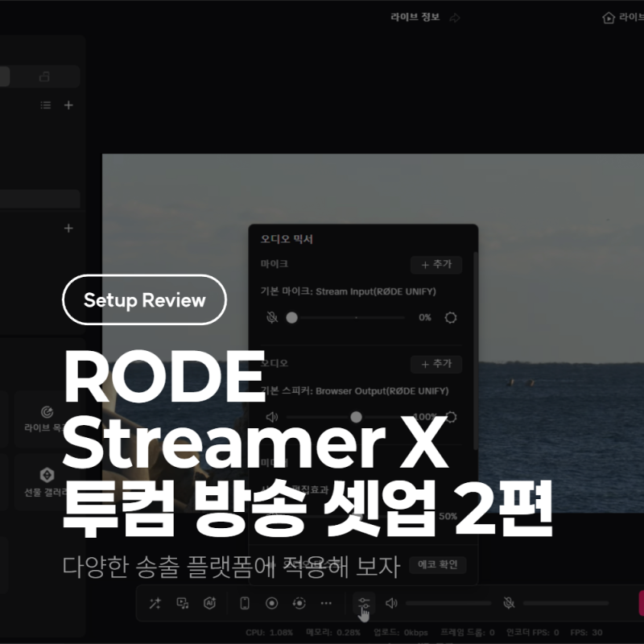Click 추가 button next to 마이크
This screenshot has height=644, width=644.
click(x=436, y=265)
